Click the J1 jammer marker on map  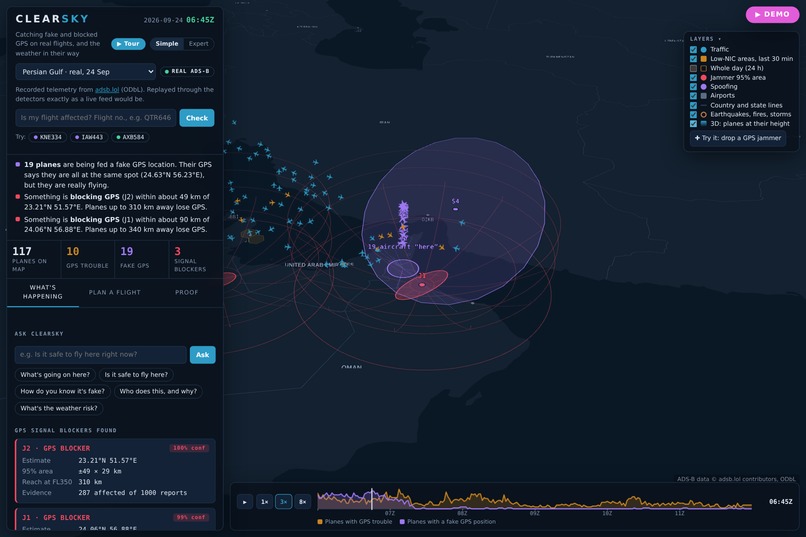(x=422, y=284)
